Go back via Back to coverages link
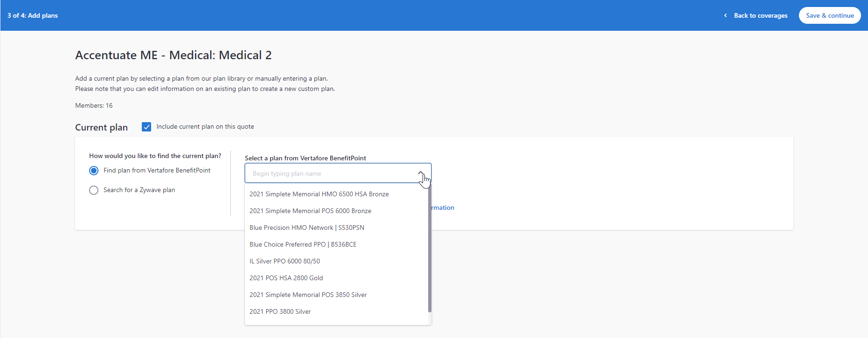Image resolution: width=868 pixels, height=338 pixels. click(760, 15)
